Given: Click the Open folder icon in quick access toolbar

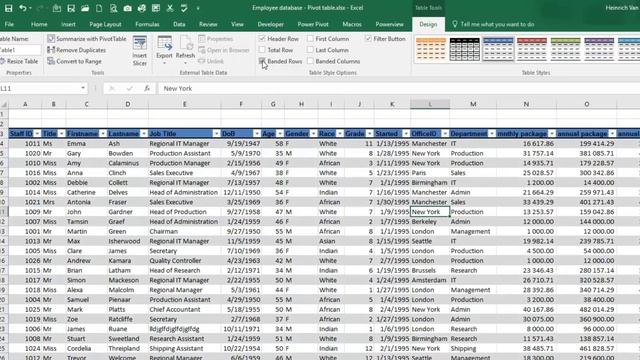Looking at the screenshot, I should point(85,8).
